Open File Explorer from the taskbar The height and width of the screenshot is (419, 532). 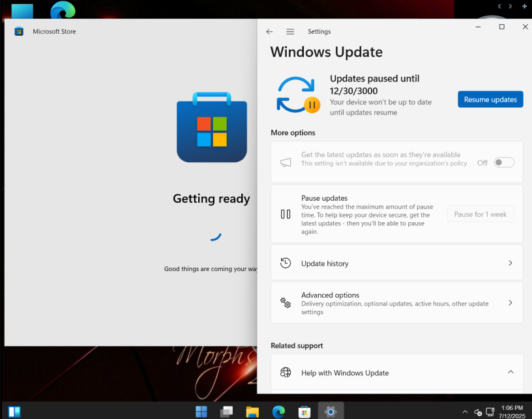[x=252, y=412]
